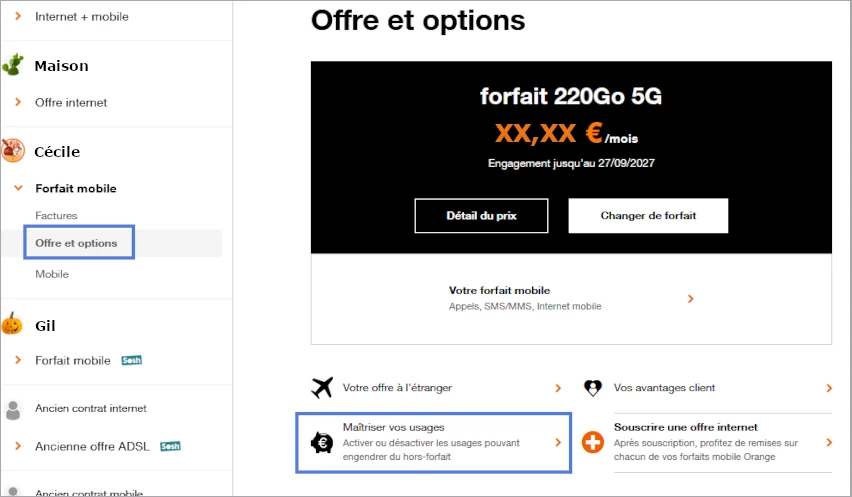Image resolution: width=852 pixels, height=497 pixels.
Task: Click the cactus avatar next to Maison
Action: pos(13,66)
